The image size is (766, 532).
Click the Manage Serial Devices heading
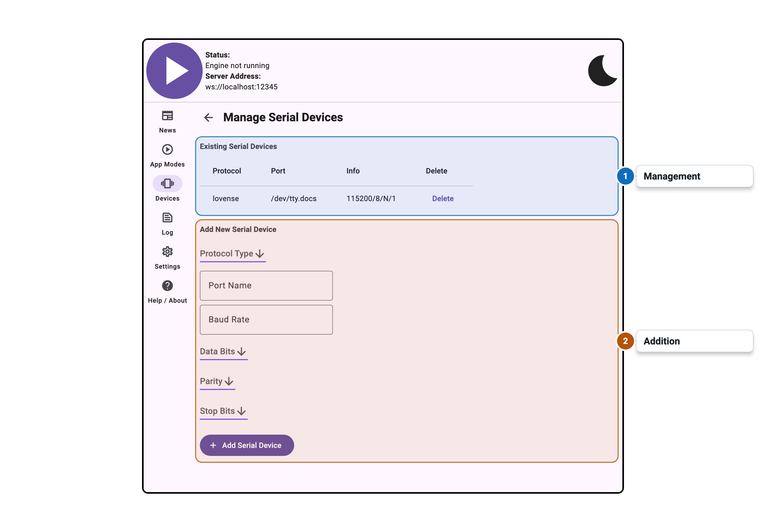click(x=283, y=117)
